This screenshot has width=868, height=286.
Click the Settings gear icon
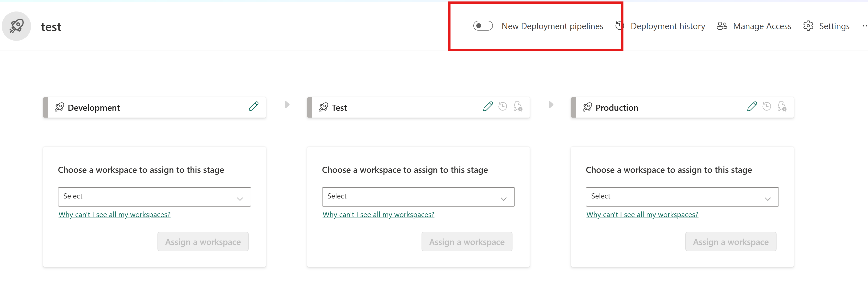[808, 26]
